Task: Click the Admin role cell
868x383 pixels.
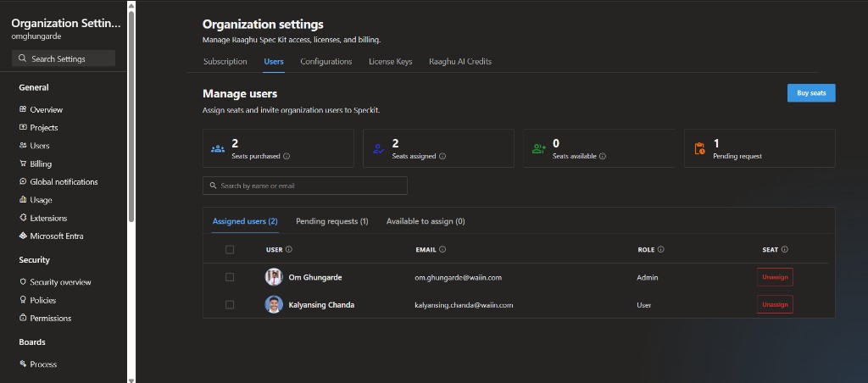Action: click(648, 277)
